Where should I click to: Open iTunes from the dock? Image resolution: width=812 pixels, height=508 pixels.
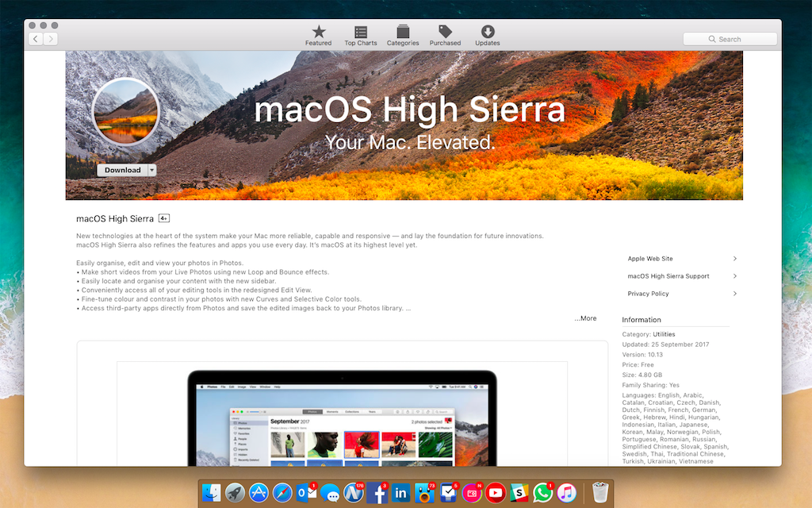click(x=566, y=493)
